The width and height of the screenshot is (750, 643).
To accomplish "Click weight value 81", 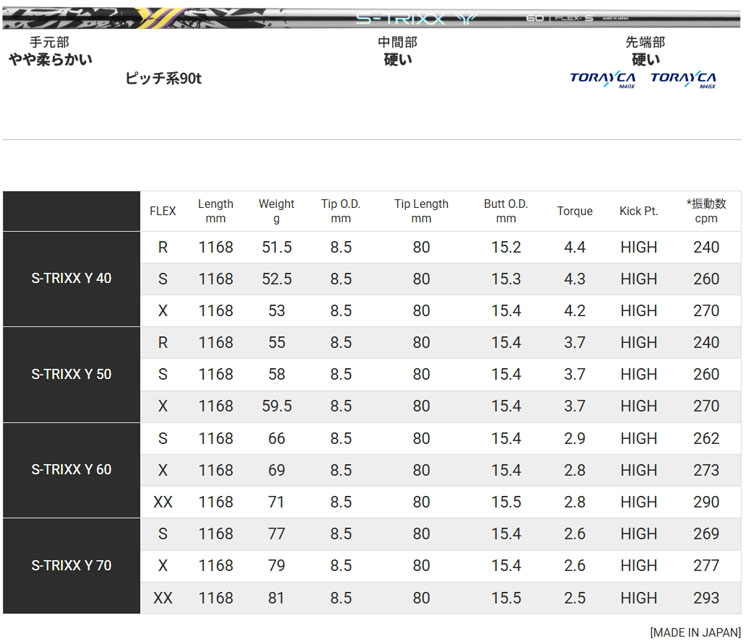I will point(276,598).
